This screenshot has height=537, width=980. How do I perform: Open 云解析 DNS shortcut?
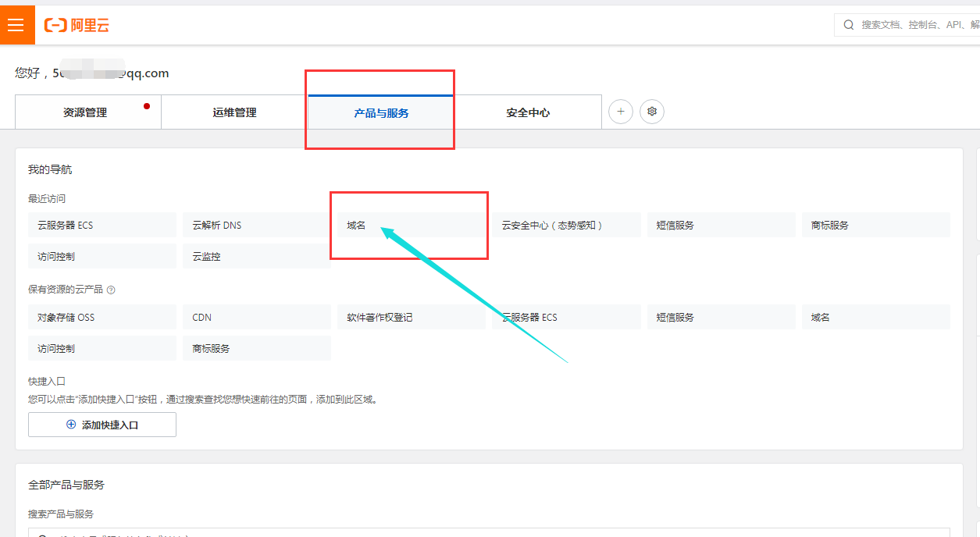click(257, 225)
